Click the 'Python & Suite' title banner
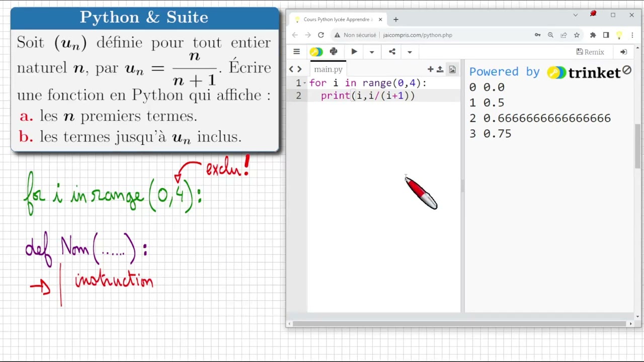644x362 pixels. point(144,18)
